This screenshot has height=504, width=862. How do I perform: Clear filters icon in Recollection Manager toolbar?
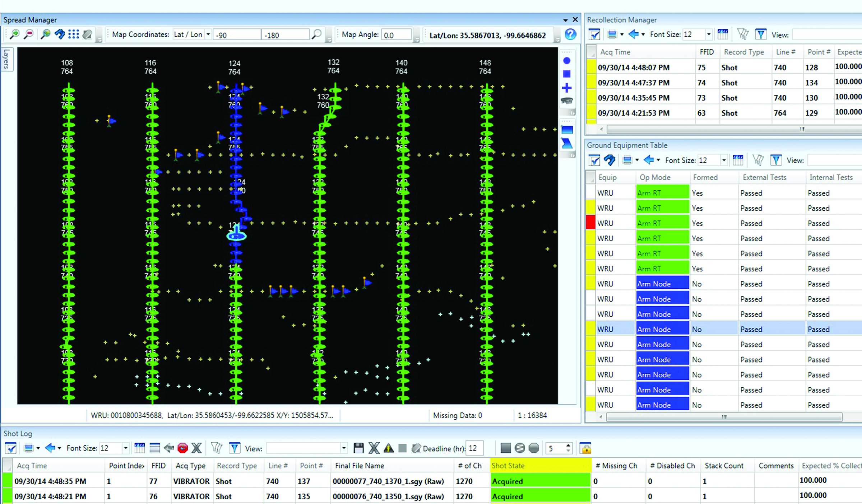click(x=742, y=34)
